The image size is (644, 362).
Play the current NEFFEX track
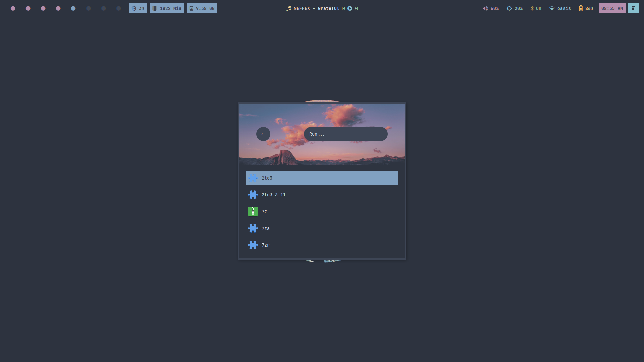click(x=350, y=8)
